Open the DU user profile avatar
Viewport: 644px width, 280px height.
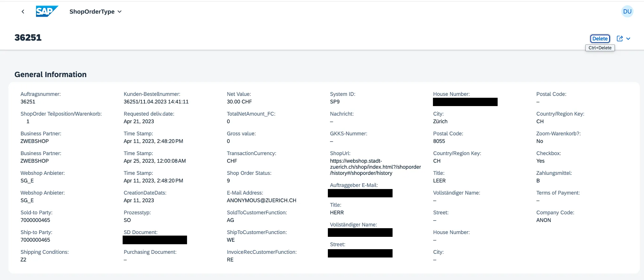627,12
